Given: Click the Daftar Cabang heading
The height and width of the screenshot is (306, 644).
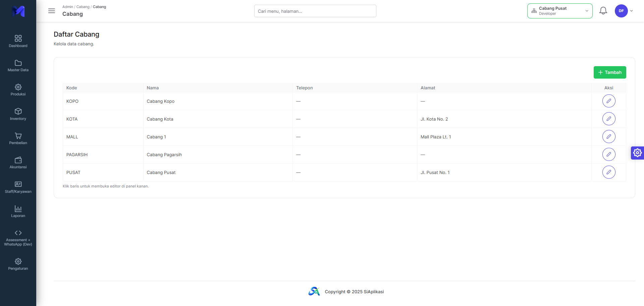Looking at the screenshot, I should [76, 34].
